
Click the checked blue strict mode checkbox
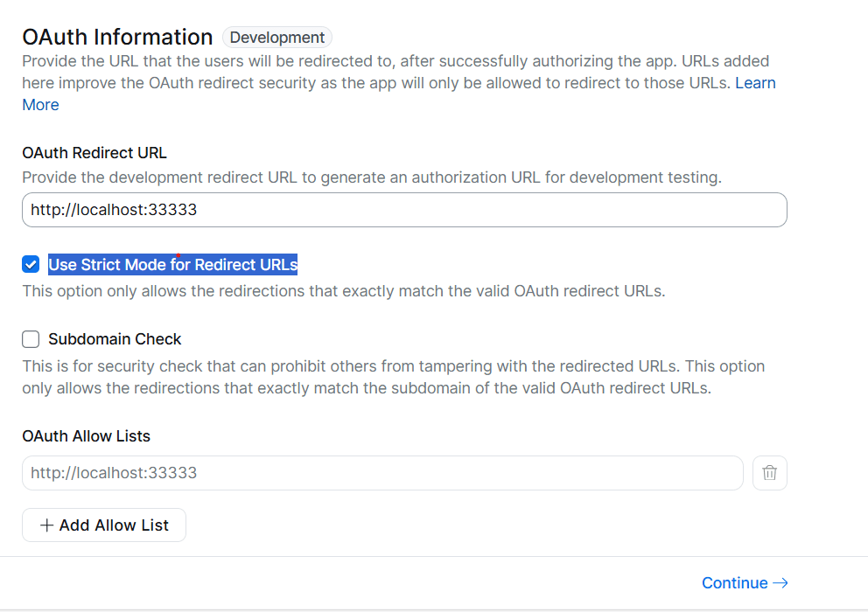point(30,264)
